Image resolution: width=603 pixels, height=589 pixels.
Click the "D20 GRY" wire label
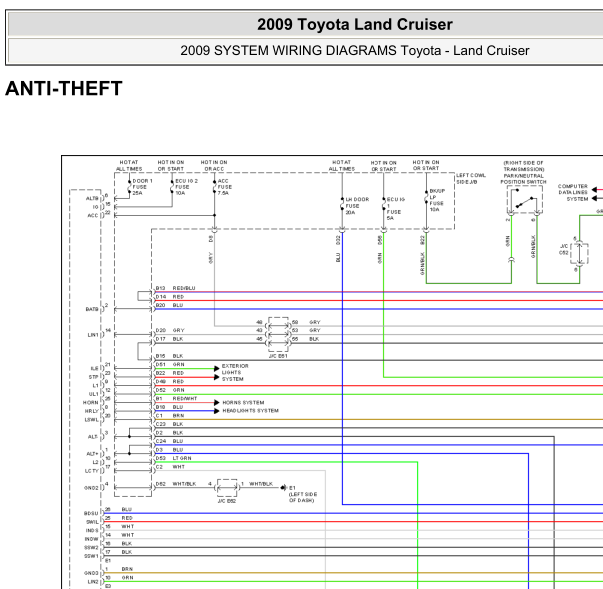coord(170,330)
